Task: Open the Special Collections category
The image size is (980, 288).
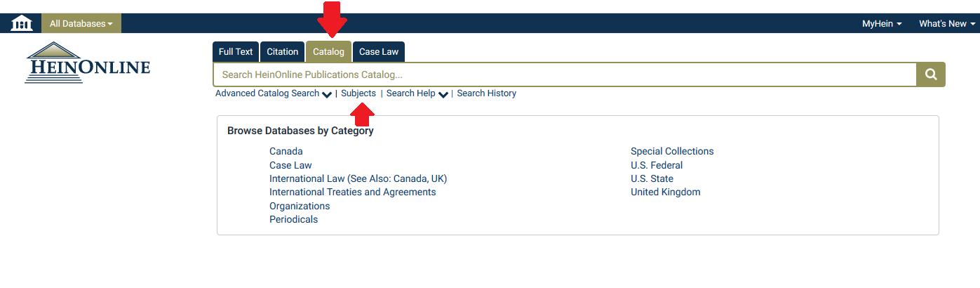Action: [672, 151]
